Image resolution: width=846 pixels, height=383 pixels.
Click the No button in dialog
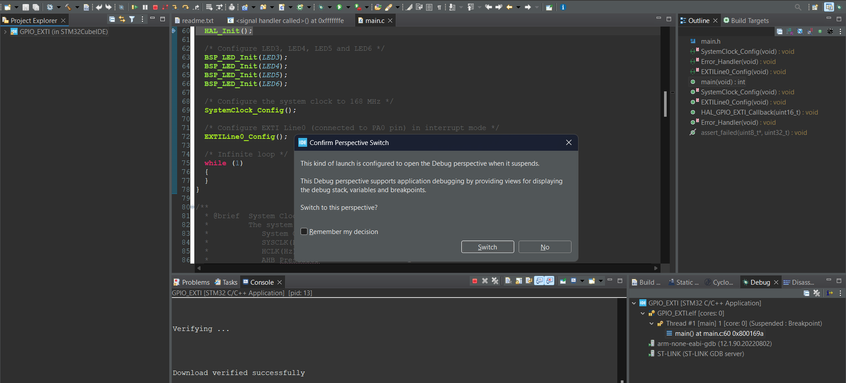coord(544,247)
